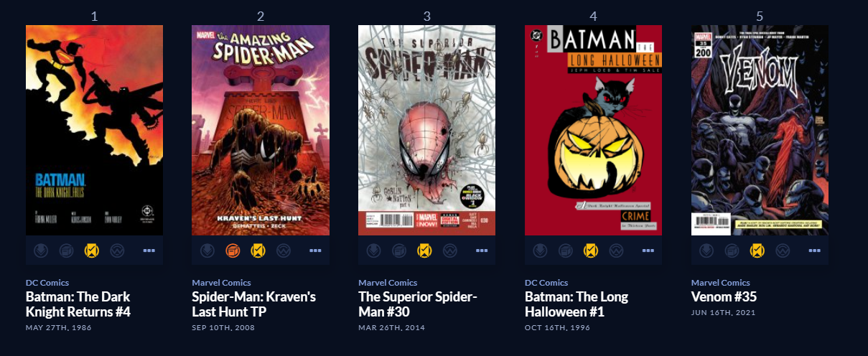Open the Venom #35 title link
The height and width of the screenshot is (356, 868).
tap(724, 296)
